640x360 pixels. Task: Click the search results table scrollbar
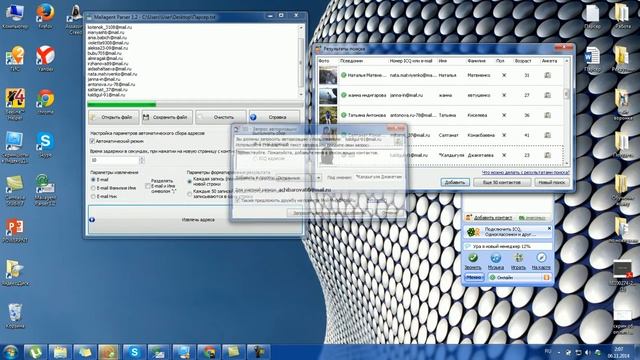point(566,111)
